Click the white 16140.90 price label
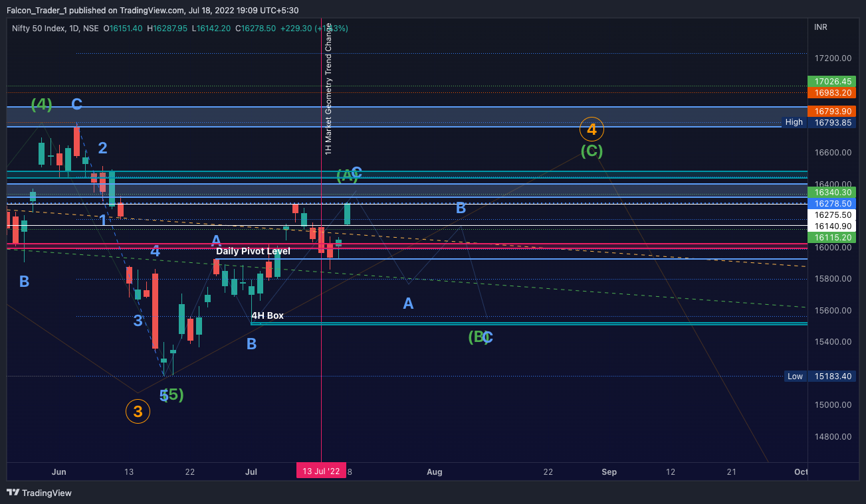This screenshot has height=504, width=866. [833, 226]
